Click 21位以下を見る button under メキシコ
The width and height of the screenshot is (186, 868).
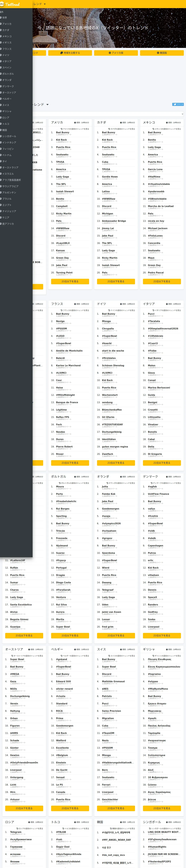pyautogui.click(x=162, y=281)
